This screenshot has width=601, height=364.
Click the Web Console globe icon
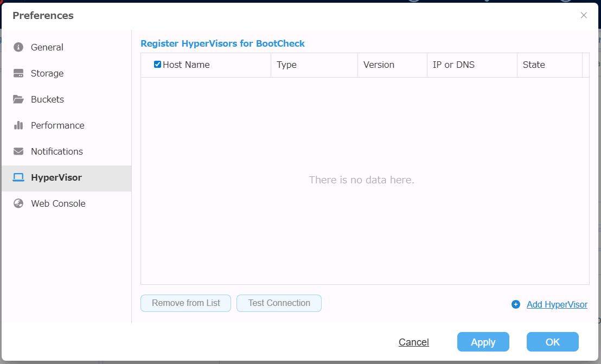click(x=18, y=203)
